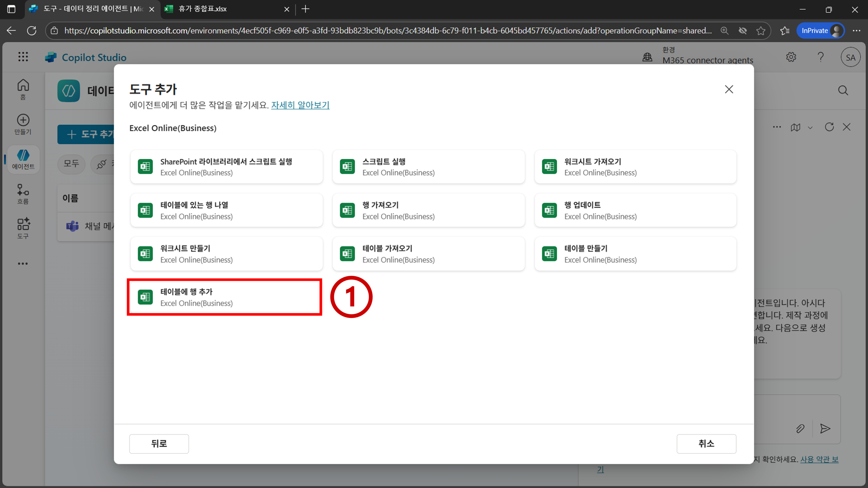
Task: Select '행 업데이트' Excel action
Action: [x=635, y=210]
